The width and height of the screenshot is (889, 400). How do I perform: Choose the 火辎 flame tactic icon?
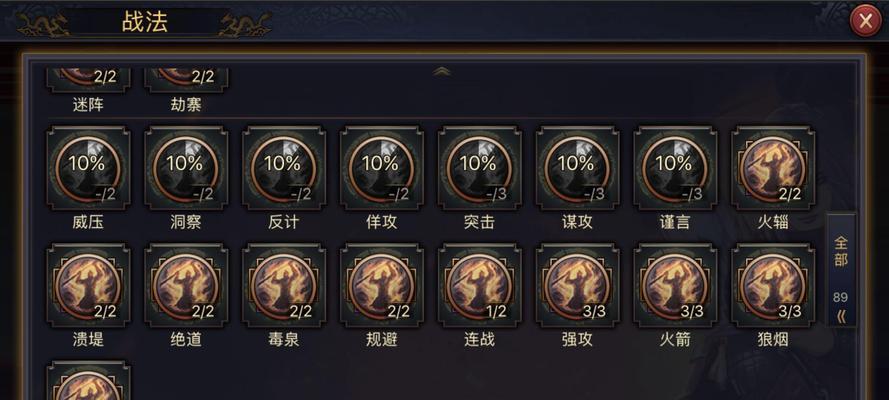[773, 168]
